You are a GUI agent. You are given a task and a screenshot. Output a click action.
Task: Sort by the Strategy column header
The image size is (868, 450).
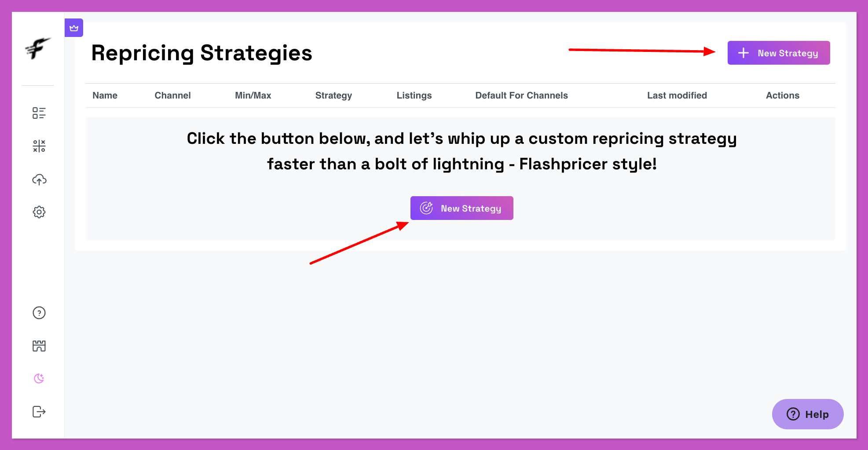tap(333, 95)
